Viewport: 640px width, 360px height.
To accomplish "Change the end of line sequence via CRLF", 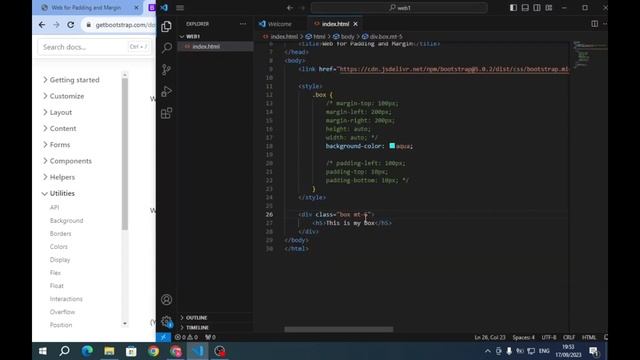I will [x=569, y=337].
